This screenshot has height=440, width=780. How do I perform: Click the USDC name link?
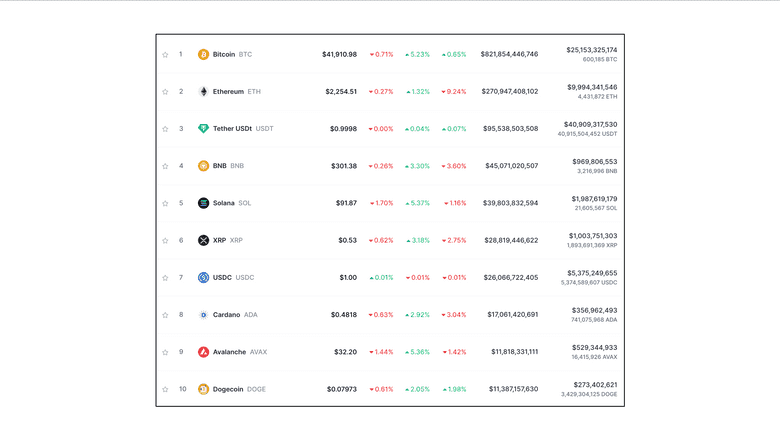(222, 277)
